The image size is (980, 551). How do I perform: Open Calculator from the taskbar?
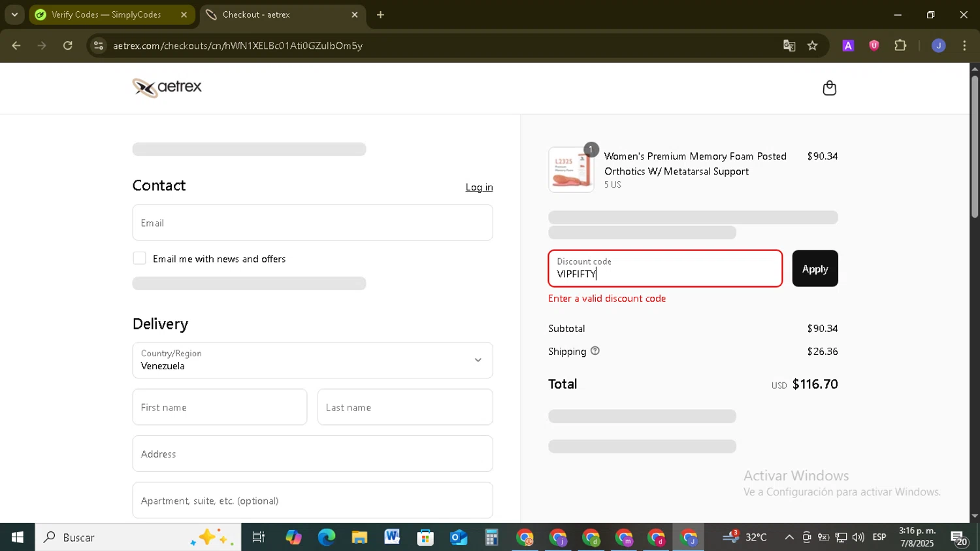pyautogui.click(x=491, y=537)
